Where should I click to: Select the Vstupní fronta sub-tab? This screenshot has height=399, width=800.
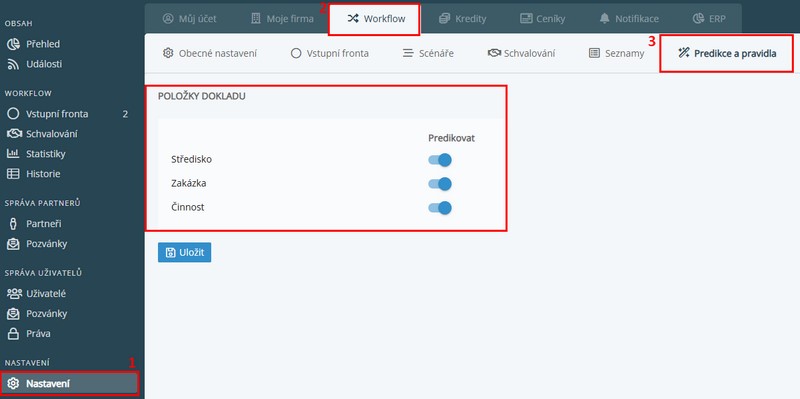pos(330,53)
